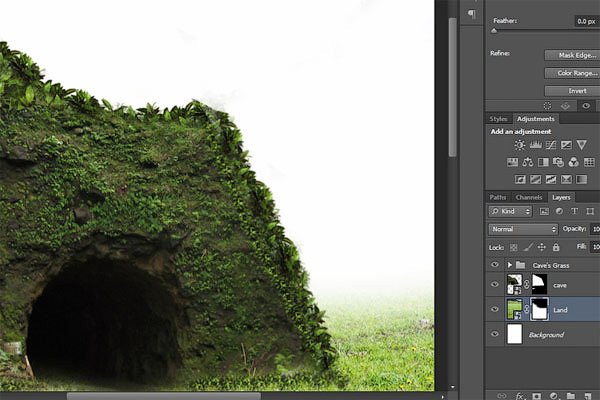
Task: Add a Channel Mixer adjustment
Action: coord(574,162)
